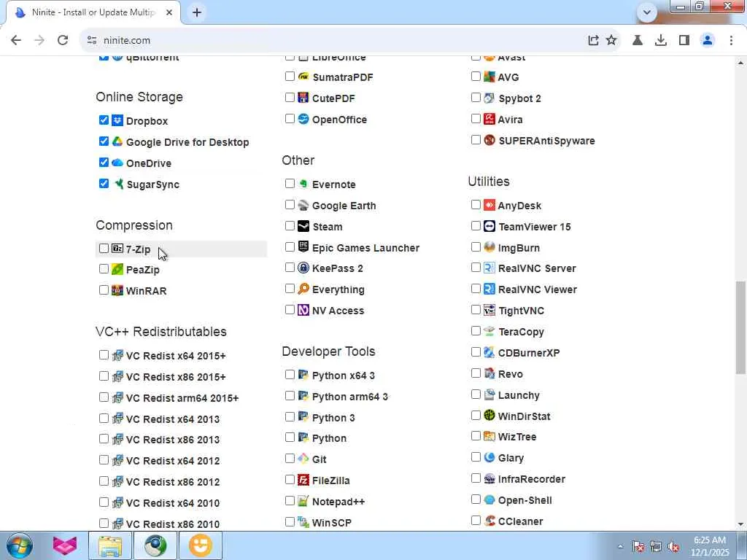The width and height of the screenshot is (747, 560).
Task: Click the 7-Zip icon
Action: tap(117, 249)
